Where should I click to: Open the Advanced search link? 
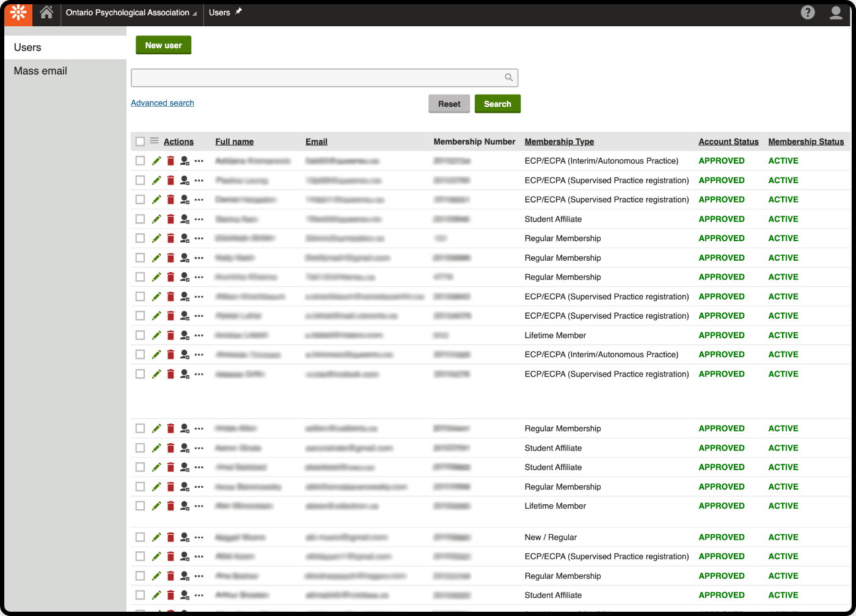point(162,103)
